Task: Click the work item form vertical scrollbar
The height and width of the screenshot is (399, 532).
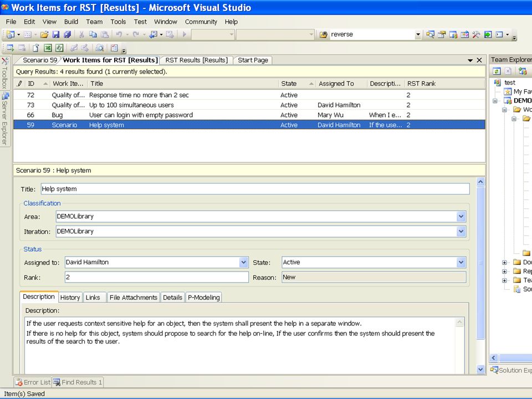Action: [480, 263]
